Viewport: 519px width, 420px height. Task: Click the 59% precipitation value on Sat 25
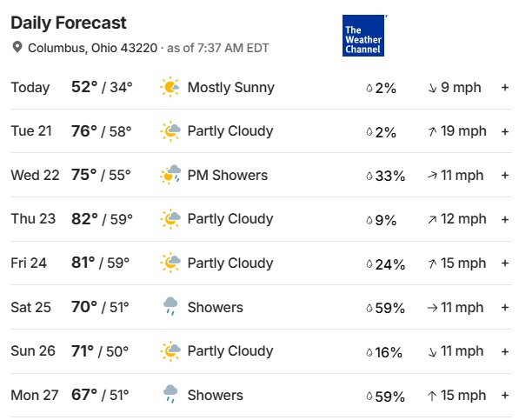(x=390, y=308)
